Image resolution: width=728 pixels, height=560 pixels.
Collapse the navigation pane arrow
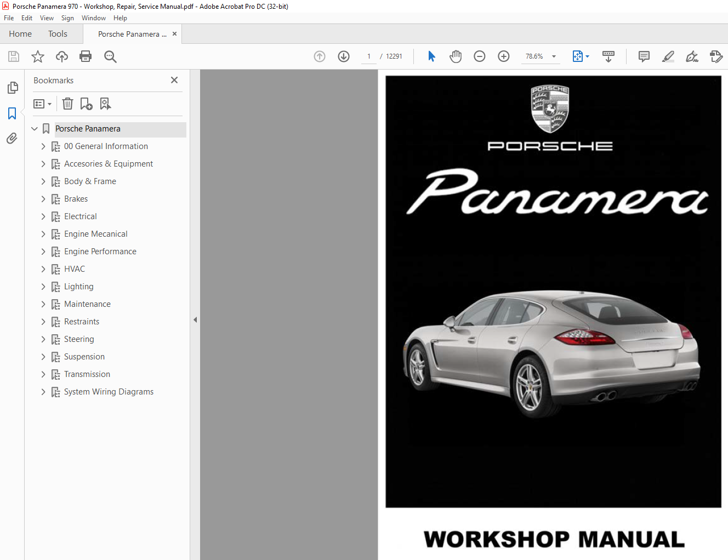click(x=195, y=319)
